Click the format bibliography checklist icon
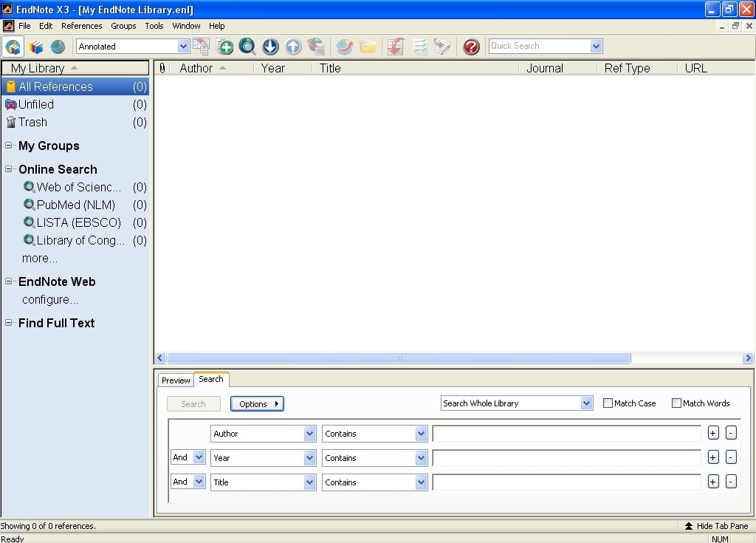This screenshot has height=543, width=756. click(419, 47)
